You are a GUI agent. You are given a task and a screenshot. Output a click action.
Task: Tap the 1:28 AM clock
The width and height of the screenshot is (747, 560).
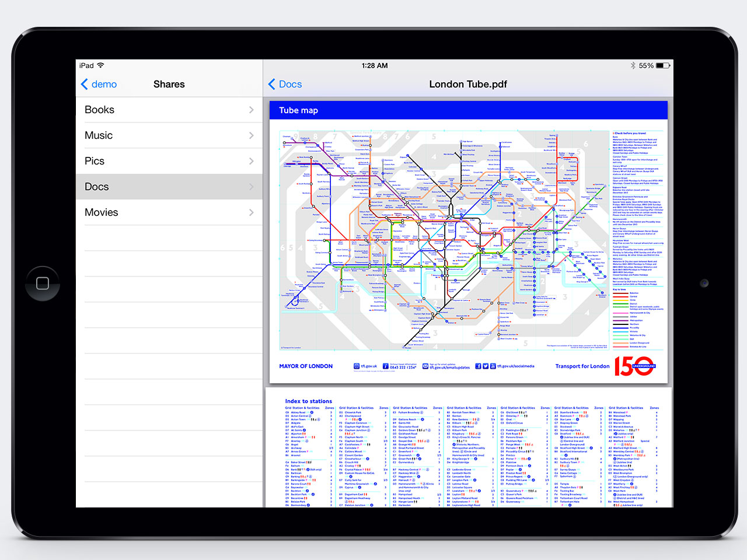tap(375, 65)
